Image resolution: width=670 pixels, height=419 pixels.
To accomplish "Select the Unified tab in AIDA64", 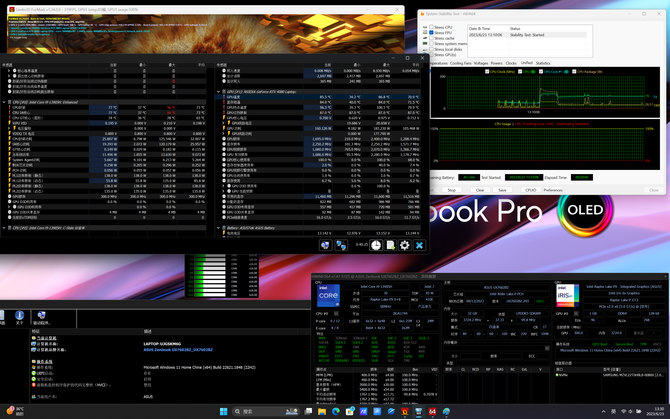I will pyautogui.click(x=526, y=63).
